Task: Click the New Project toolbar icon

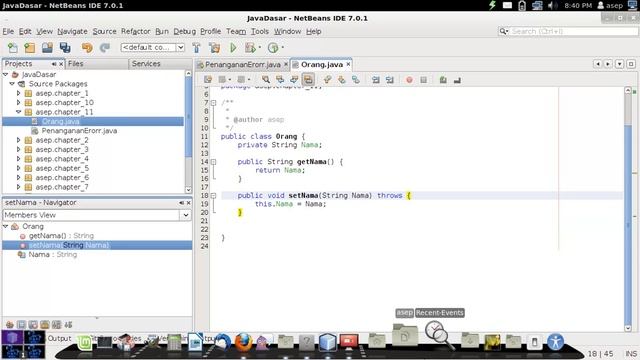Action: [x=30, y=48]
